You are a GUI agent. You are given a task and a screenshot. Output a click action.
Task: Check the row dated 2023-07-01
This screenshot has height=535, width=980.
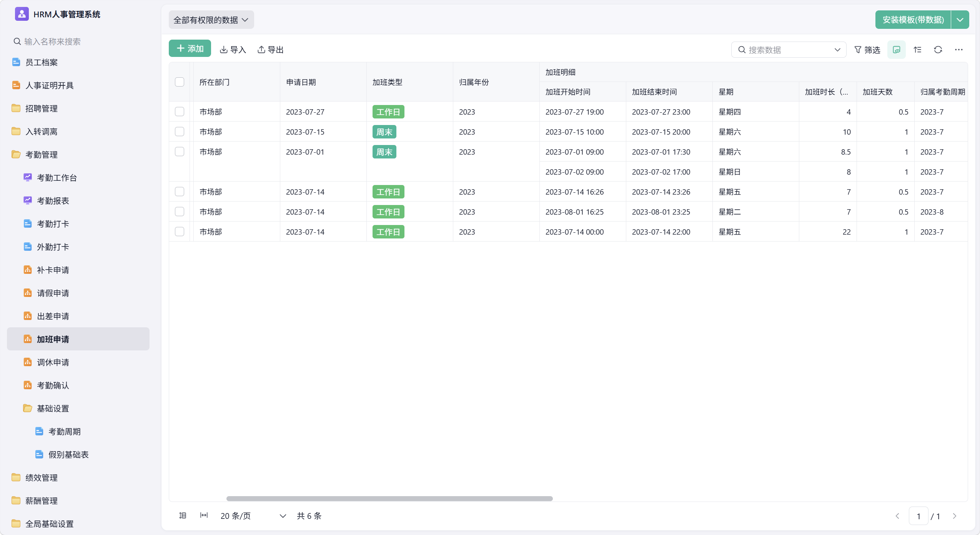tap(180, 152)
